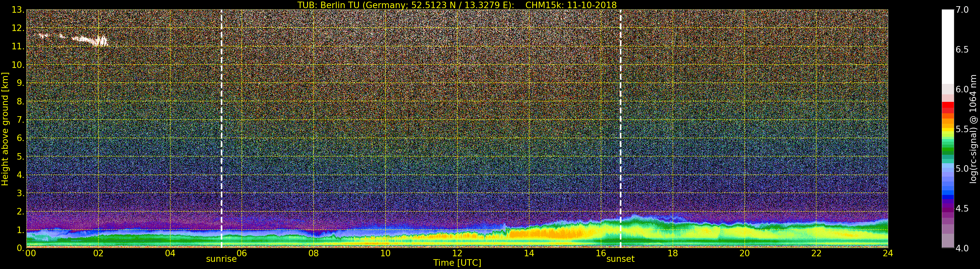Click the time axis tick '12'
Screen dimensions: 980x269
(457, 253)
